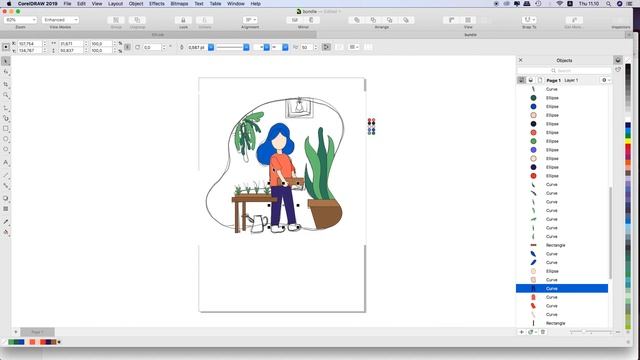The image size is (640, 360).
Task: Open the end arrowhead dropdown
Action: 285,47
